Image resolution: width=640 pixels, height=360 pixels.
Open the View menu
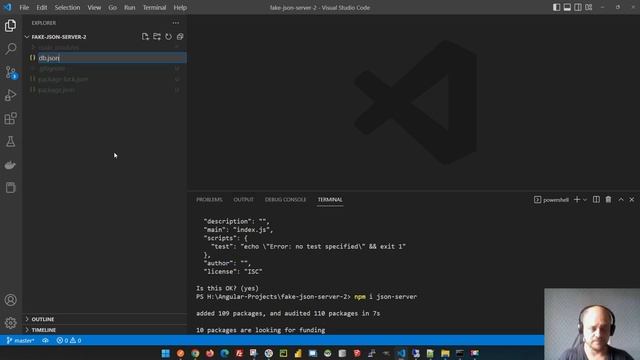[x=94, y=7]
